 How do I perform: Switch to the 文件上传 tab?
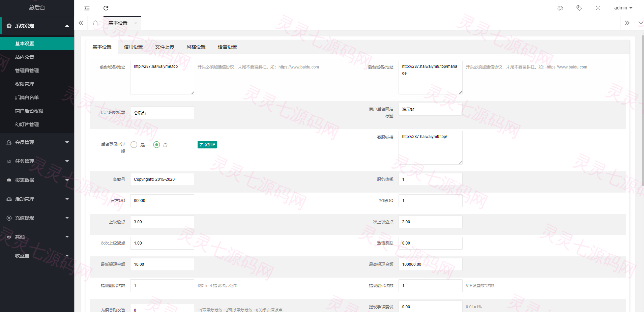click(165, 47)
